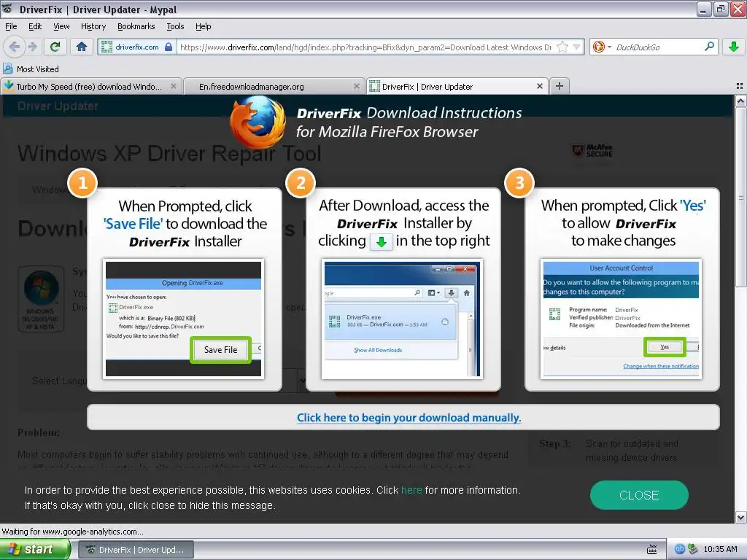Viewport: 747px width, 560px height.
Task: Dismiss cookie notice with CLOSE button
Action: tap(639, 495)
